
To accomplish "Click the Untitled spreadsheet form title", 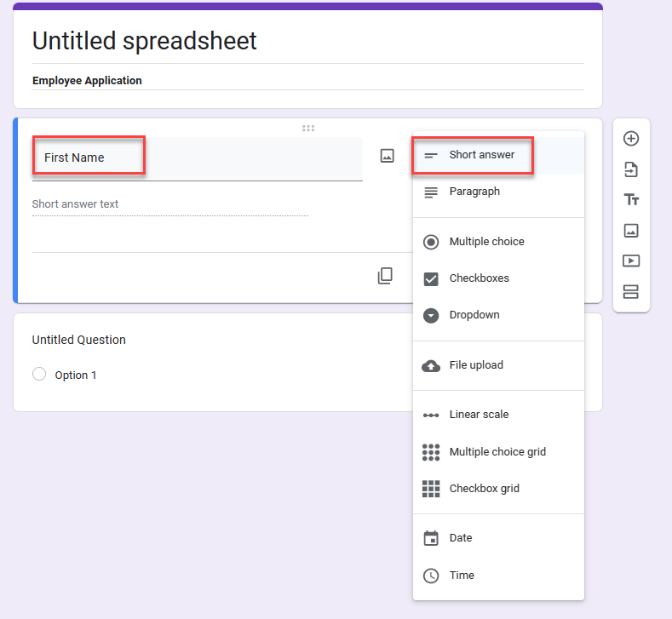I will pyautogui.click(x=145, y=41).
